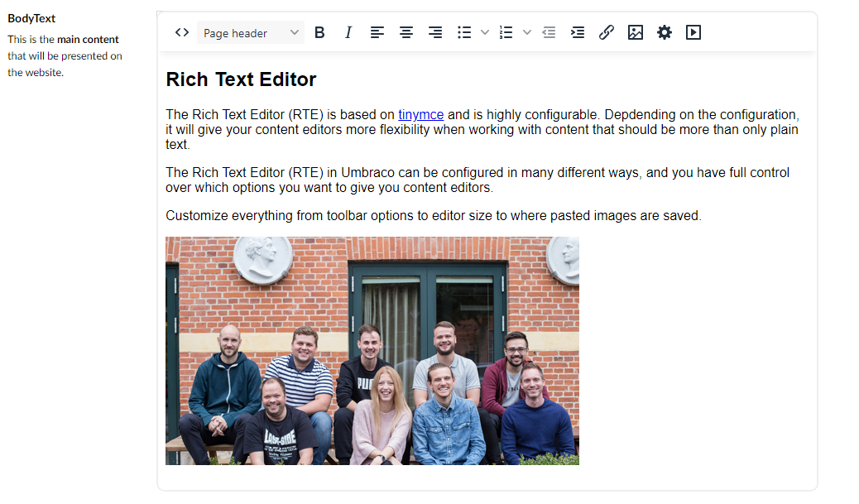Expand bullet list style options arrow
859x504 pixels.
tap(485, 32)
